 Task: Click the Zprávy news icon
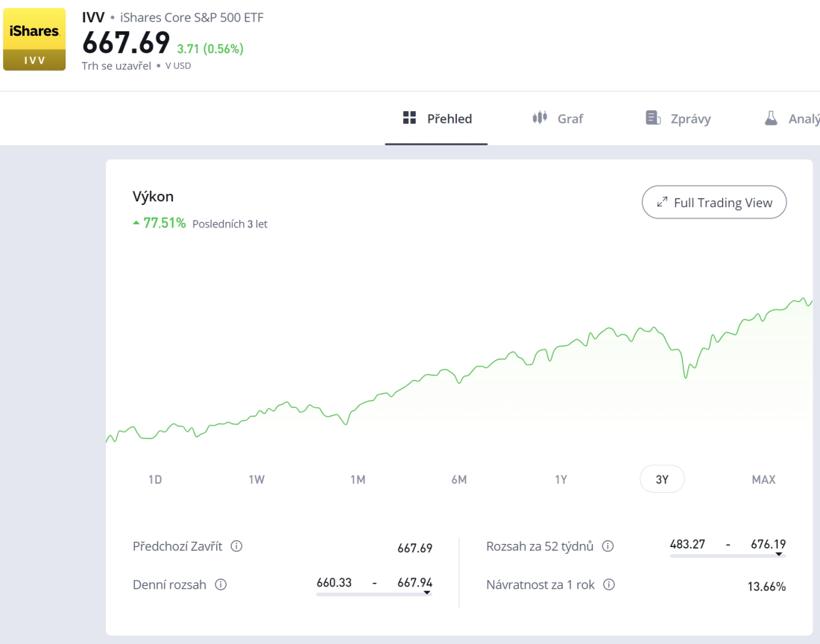[x=653, y=118]
